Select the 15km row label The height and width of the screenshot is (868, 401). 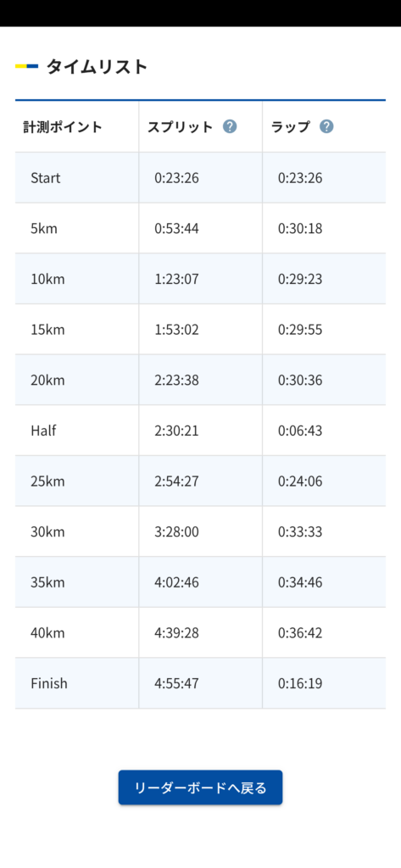pyautogui.click(x=47, y=330)
